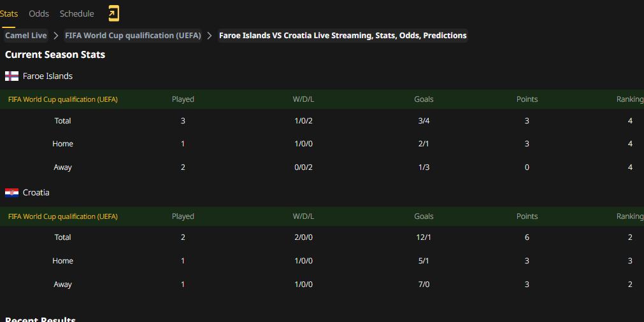644x322 pixels.
Task: Click Croatia FIFA World Cup qualification label
Action: (x=63, y=216)
